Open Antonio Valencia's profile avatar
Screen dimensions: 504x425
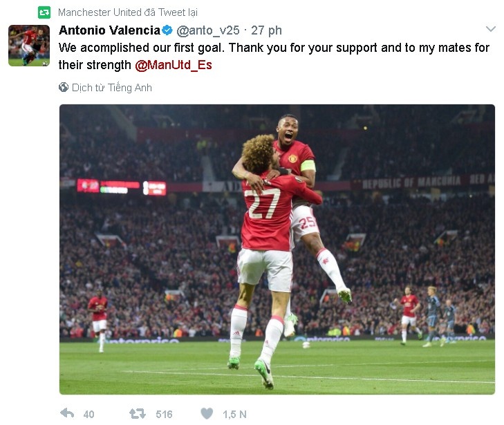click(x=29, y=46)
